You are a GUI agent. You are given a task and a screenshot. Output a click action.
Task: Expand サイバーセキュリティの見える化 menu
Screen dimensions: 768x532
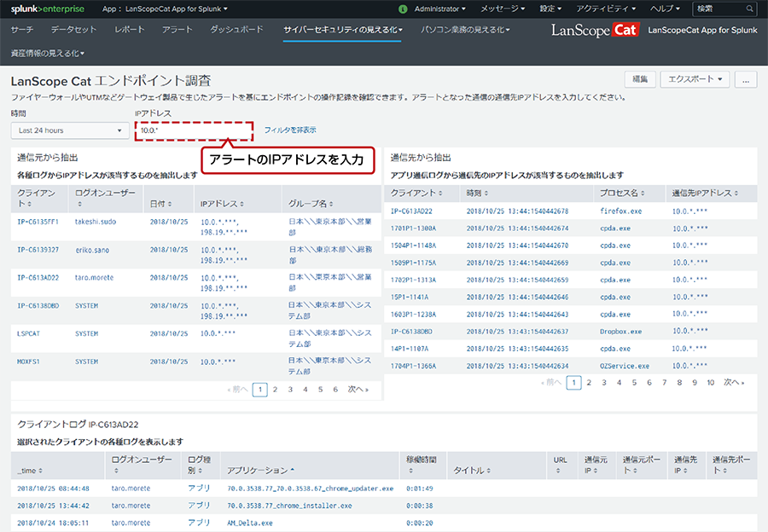pyautogui.click(x=342, y=30)
